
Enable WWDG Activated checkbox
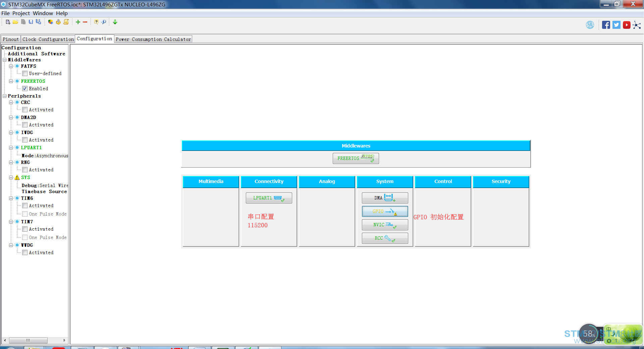[x=25, y=252]
